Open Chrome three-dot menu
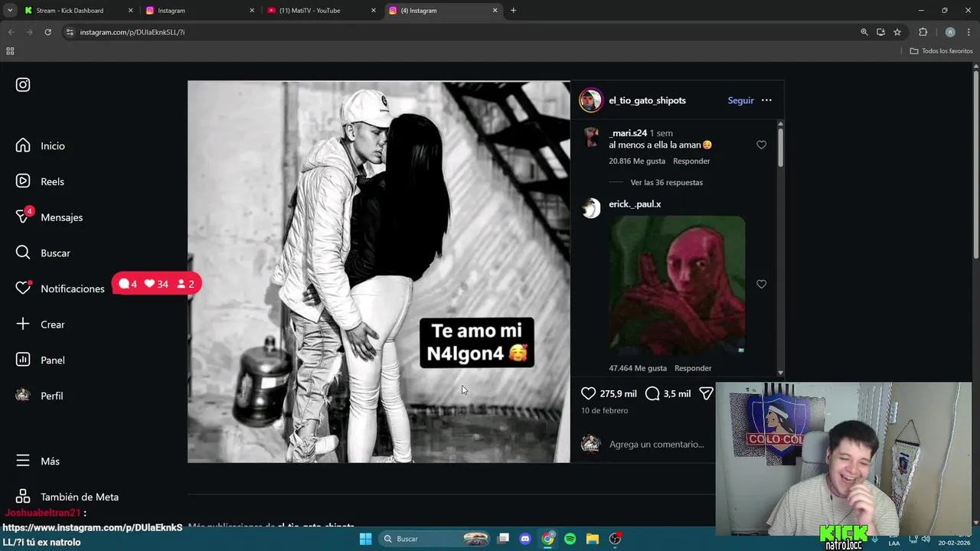This screenshot has height=551, width=980. 969,32
